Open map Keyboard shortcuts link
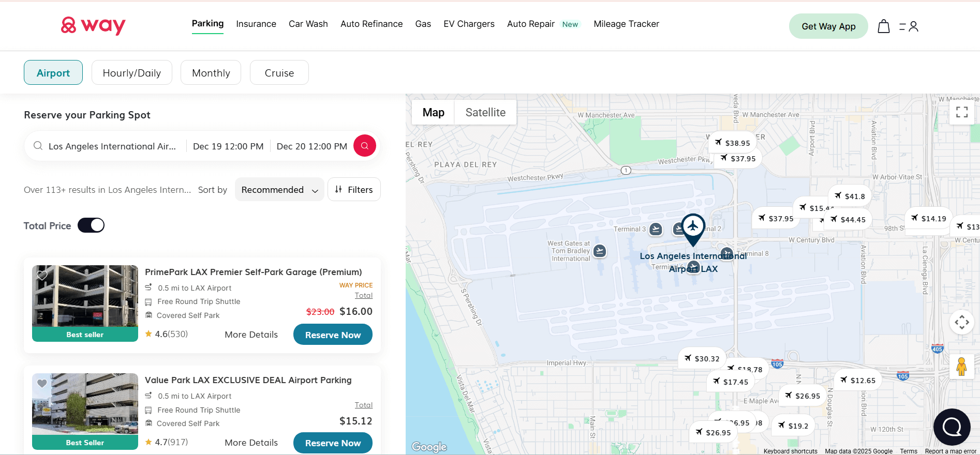Image resolution: width=980 pixels, height=455 pixels. coord(790,451)
